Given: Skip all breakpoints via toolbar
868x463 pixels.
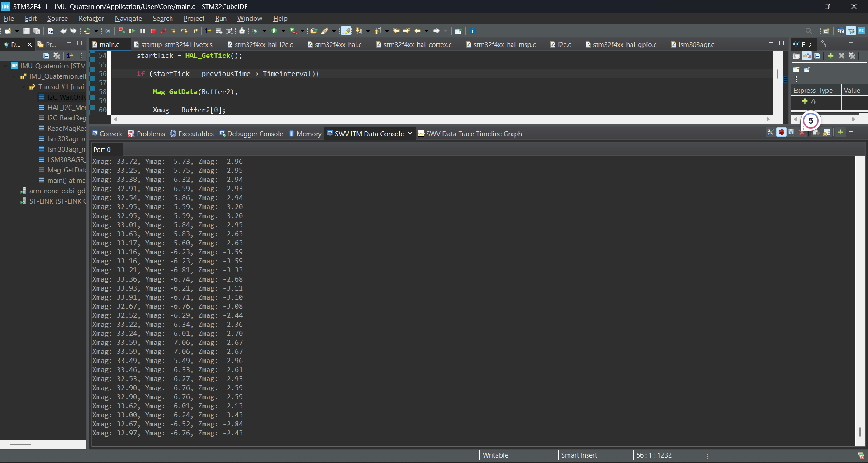Looking at the screenshot, I should [122, 31].
